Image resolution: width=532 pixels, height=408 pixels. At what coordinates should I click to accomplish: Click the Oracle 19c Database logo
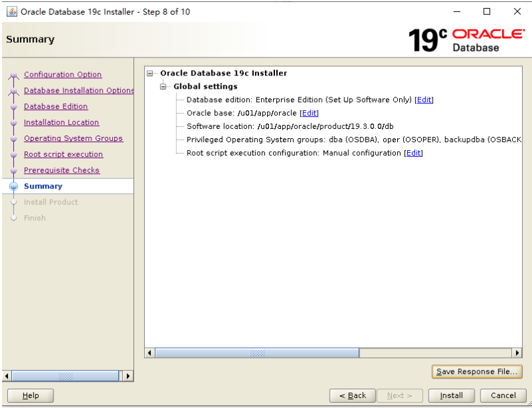click(467, 40)
